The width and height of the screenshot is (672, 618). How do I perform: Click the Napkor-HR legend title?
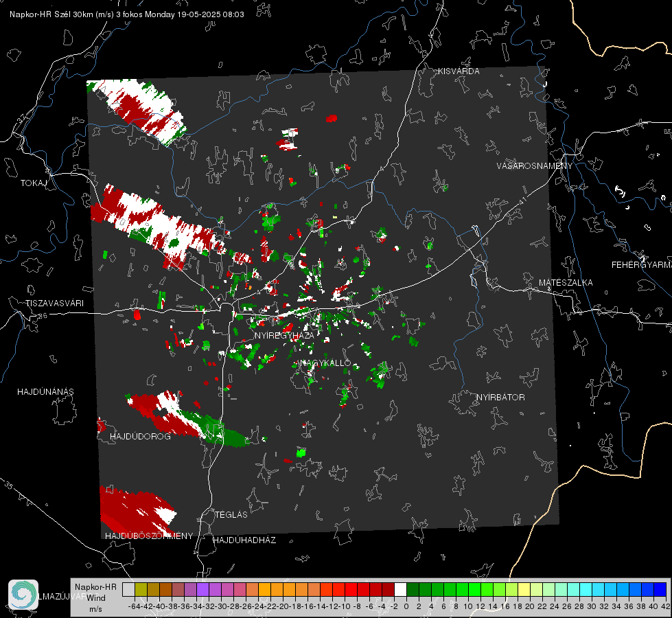pos(95,587)
